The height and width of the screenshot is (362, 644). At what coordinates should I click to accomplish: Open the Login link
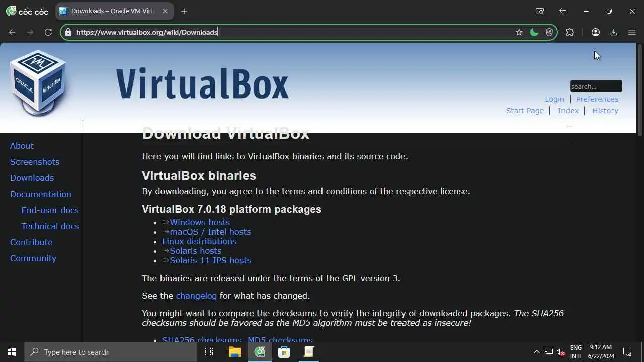point(554,99)
